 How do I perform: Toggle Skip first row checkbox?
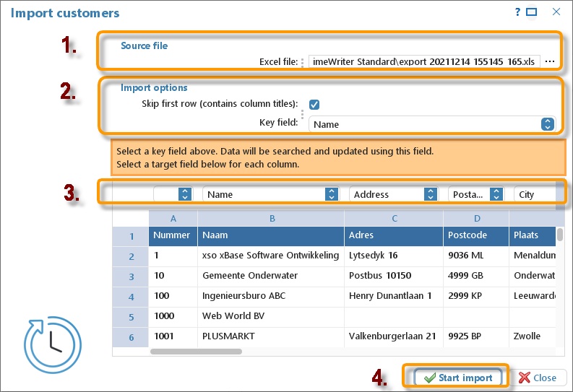[314, 105]
